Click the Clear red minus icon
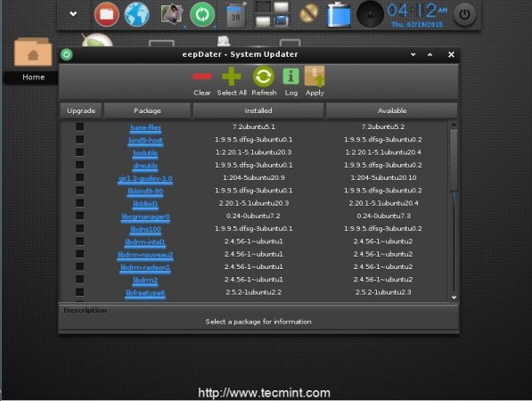This screenshot has height=401, width=532. click(202, 77)
